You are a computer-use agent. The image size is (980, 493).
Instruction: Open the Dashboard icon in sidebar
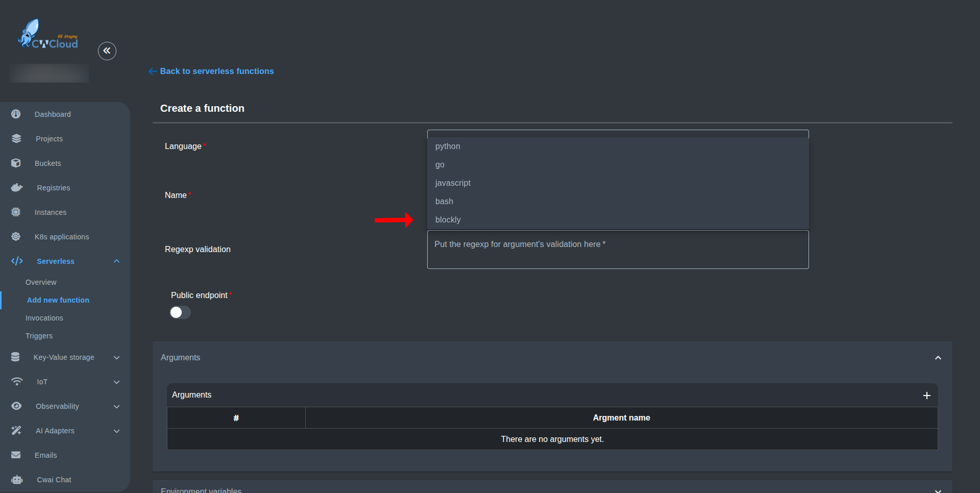[x=16, y=114]
